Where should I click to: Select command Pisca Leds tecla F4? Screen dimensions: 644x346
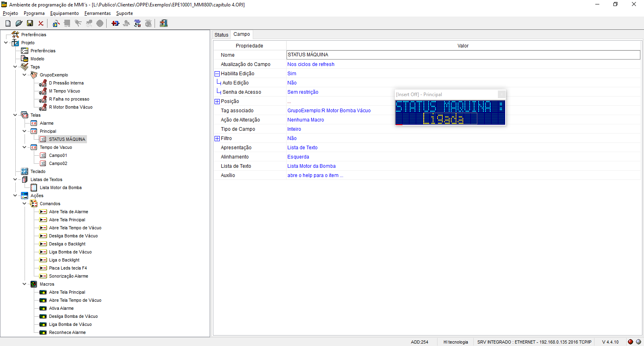[x=68, y=268]
